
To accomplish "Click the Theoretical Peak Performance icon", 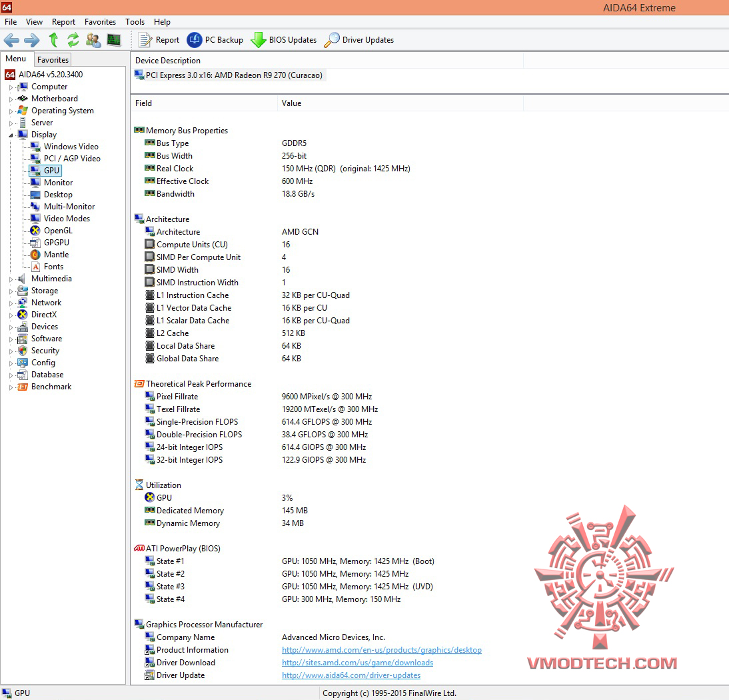I will pos(139,384).
